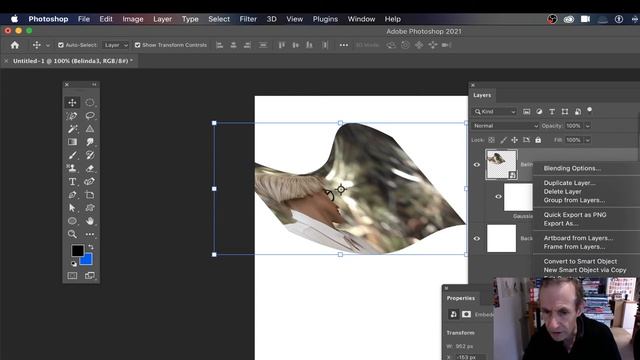Viewport: 640px width, 360px height.
Task: Hide the Belinda3 smart object layer
Action: coord(477,165)
